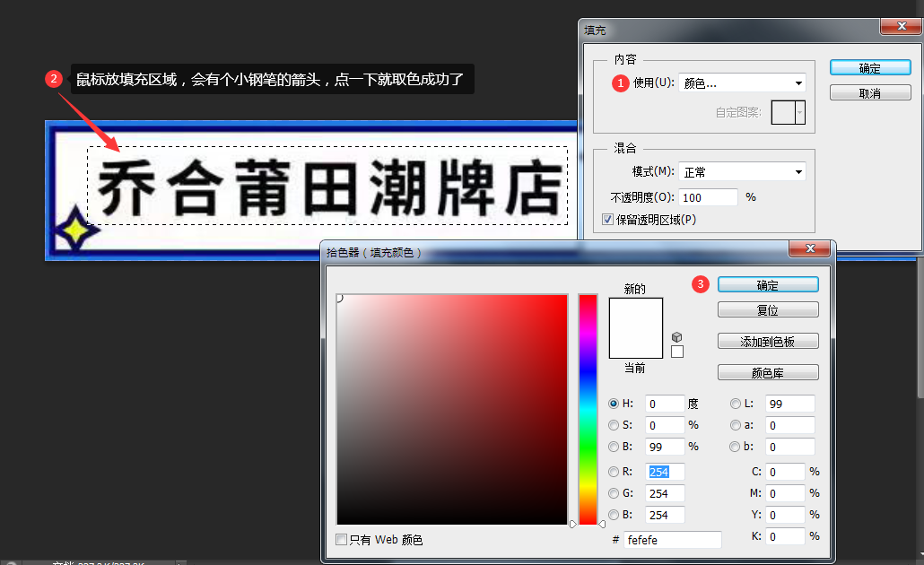
Task: Confirm the color with the picker's 确定 button
Action: (768, 284)
